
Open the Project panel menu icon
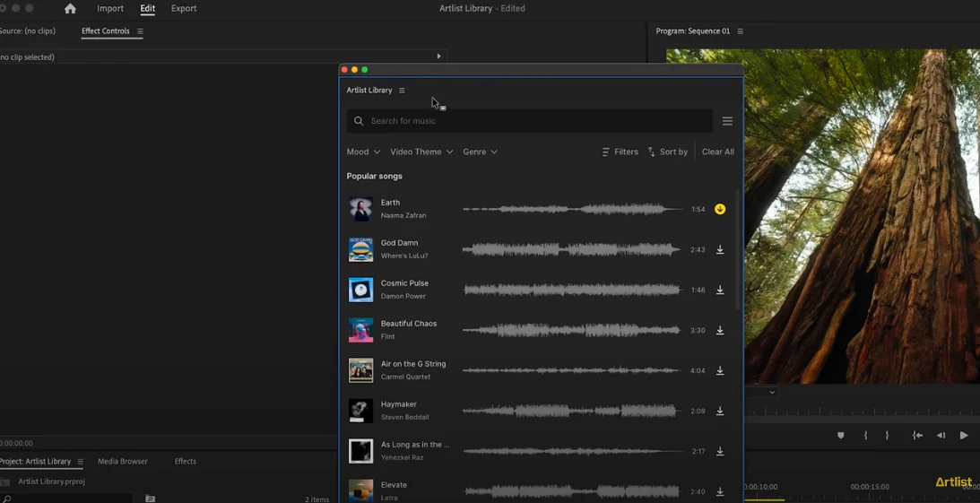80,462
